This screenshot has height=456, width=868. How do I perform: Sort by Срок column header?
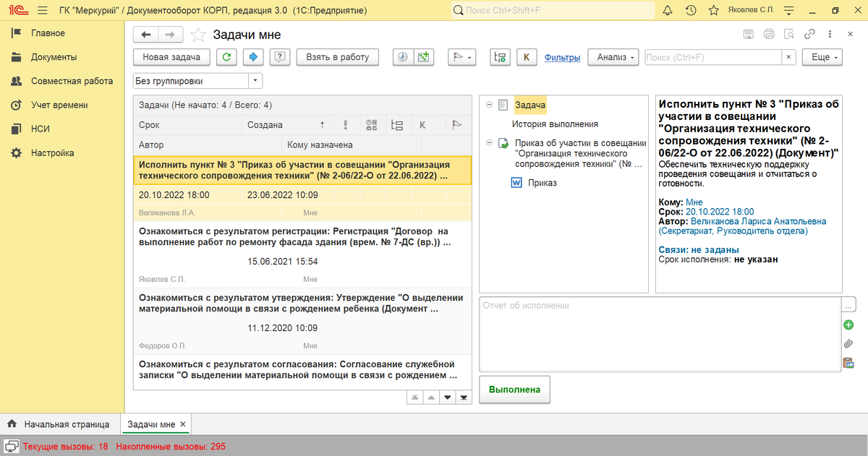tap(187, 125)
